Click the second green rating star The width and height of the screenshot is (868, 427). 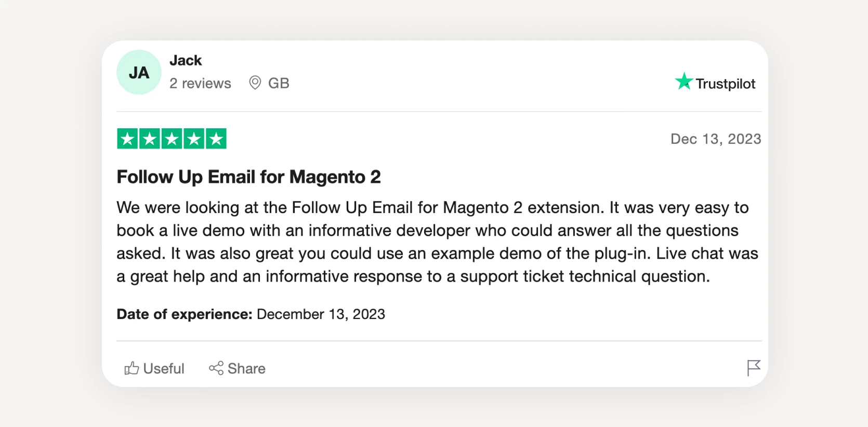coord(150,139)
